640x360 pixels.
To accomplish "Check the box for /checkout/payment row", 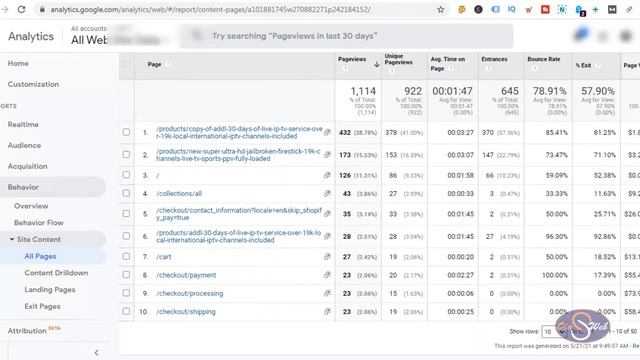I will 127,275.
